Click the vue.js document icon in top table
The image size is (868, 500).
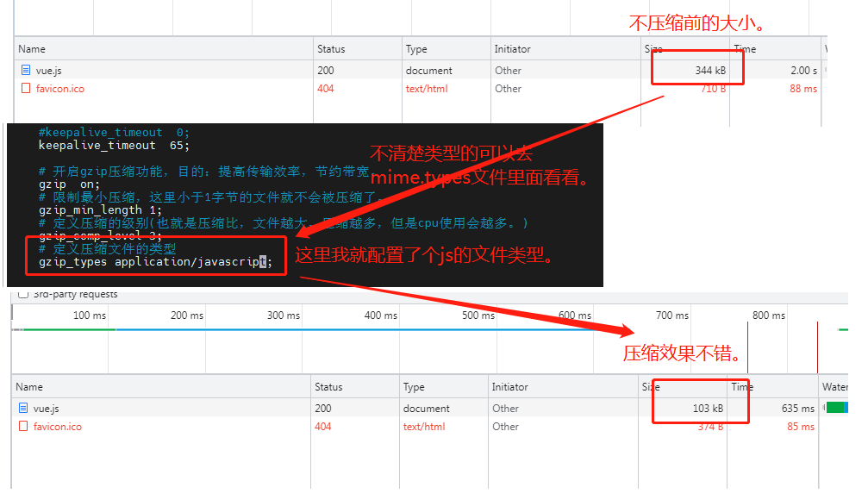(x=26, y=71)
